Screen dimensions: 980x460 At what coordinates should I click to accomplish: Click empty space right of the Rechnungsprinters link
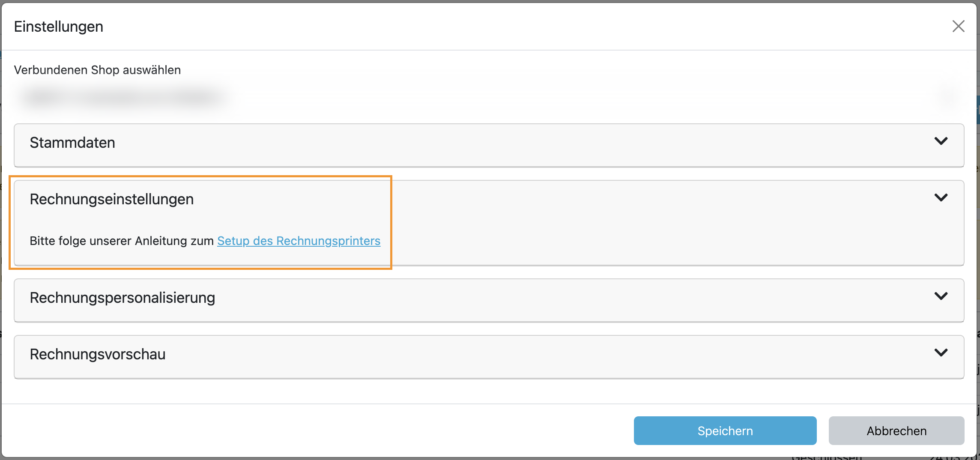tap(642, 241)
